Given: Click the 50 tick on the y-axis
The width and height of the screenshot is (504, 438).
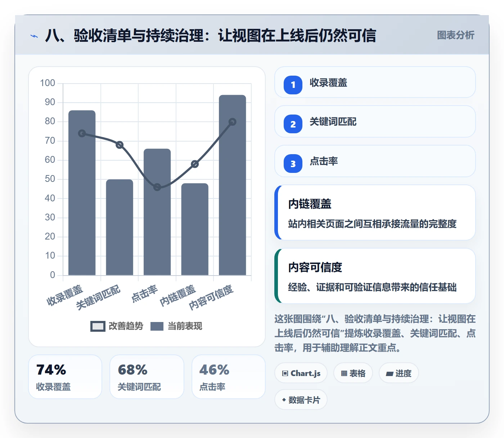Looking at the screenshot, I should click(50, 179).
